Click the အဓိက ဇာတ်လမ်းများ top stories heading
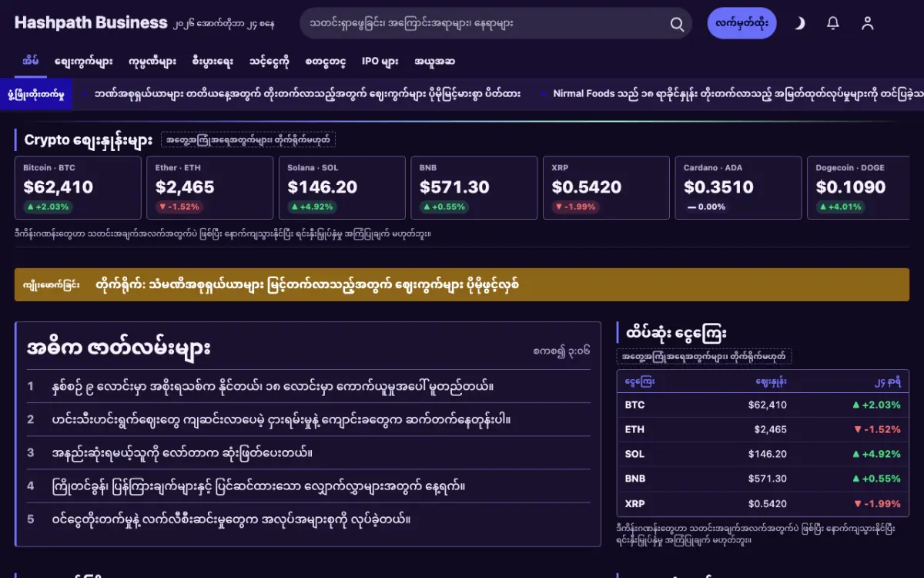Screen dimensions: 924x578 pos(119,348)
